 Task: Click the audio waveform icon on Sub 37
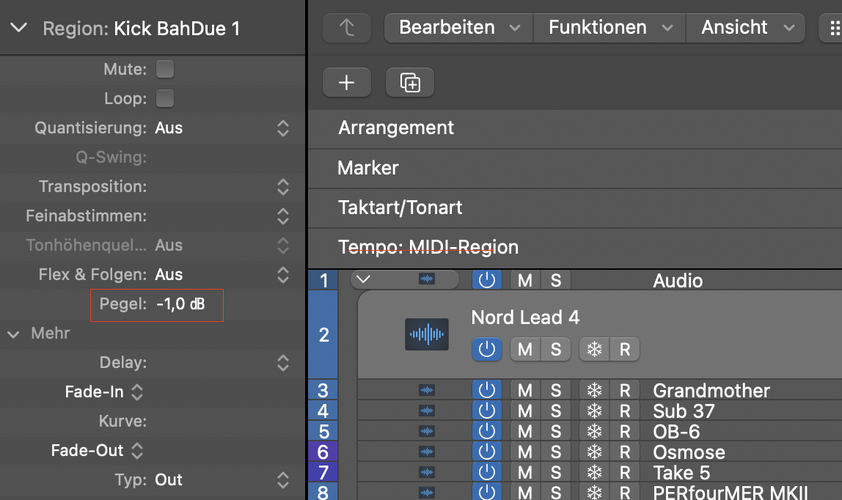pyautogui.click(x=427, y=411)
